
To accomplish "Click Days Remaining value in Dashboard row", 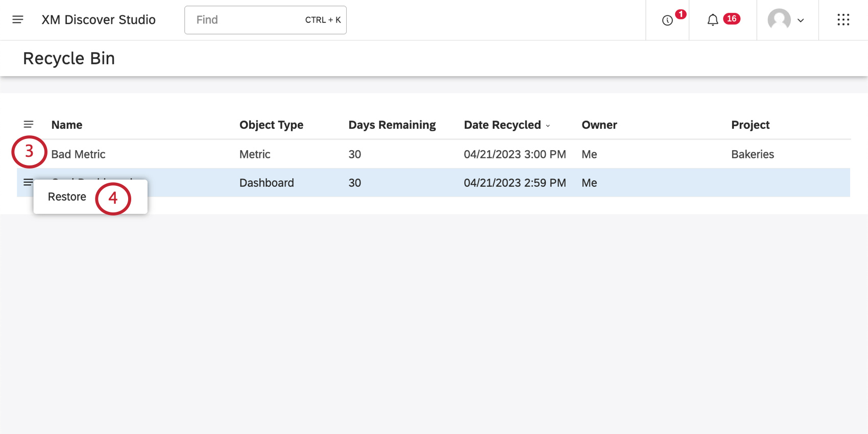I will [x=355, y=183].
